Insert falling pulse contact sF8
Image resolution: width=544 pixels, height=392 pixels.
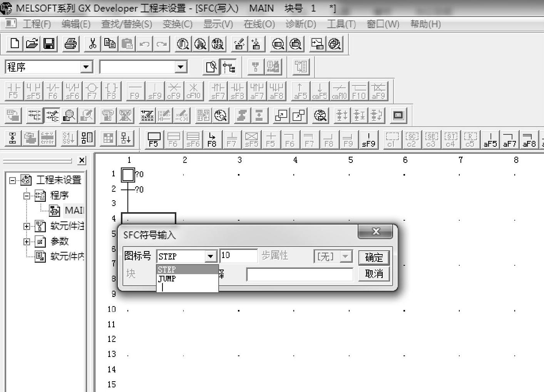pyautogui.click(x=237, y=91)
